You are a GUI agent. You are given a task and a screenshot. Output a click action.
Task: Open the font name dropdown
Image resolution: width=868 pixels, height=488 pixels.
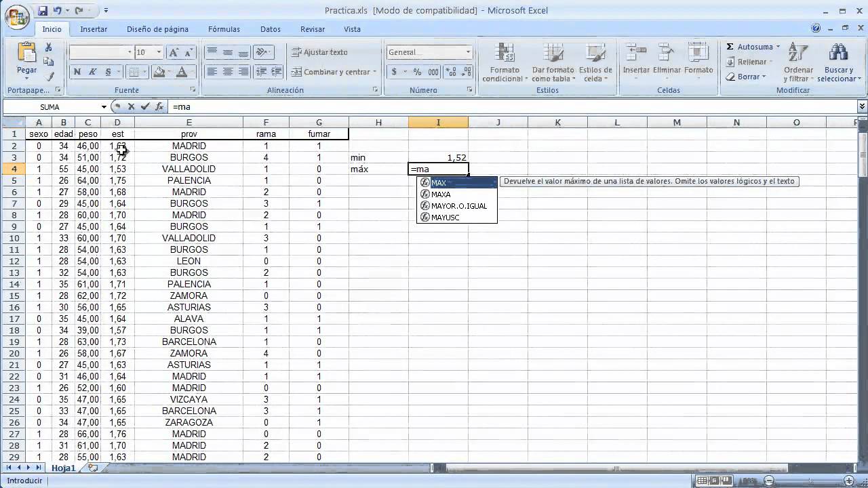130,52
